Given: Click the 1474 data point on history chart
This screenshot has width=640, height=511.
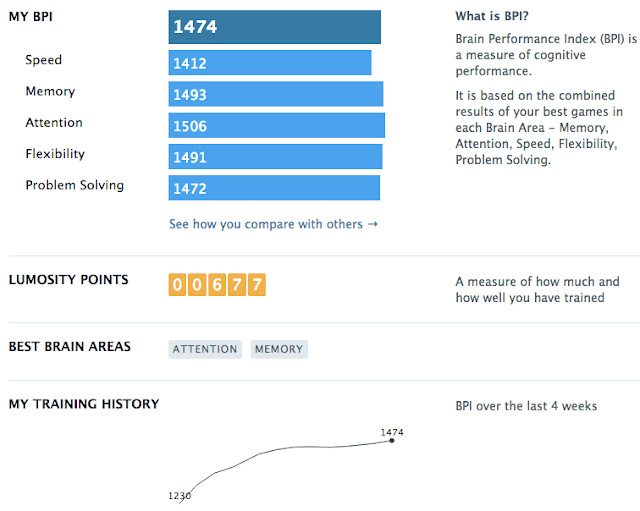Looking at the screenshot, I should pos(392,440).
